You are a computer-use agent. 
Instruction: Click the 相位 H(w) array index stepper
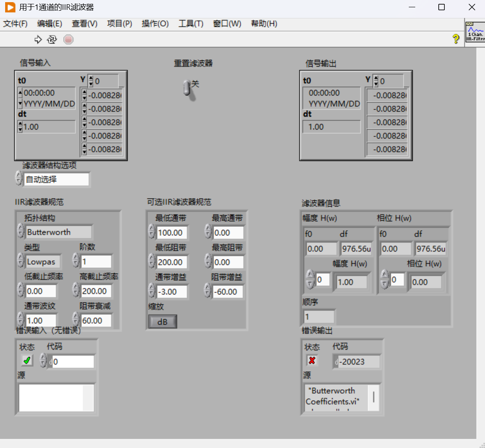coord(384,279)
